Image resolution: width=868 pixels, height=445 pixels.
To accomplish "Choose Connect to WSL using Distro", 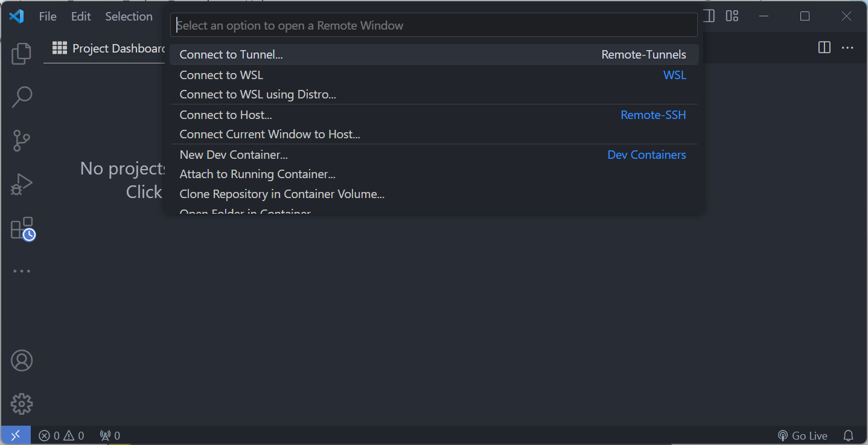I will pyautogui.click(x=434, y=94).
